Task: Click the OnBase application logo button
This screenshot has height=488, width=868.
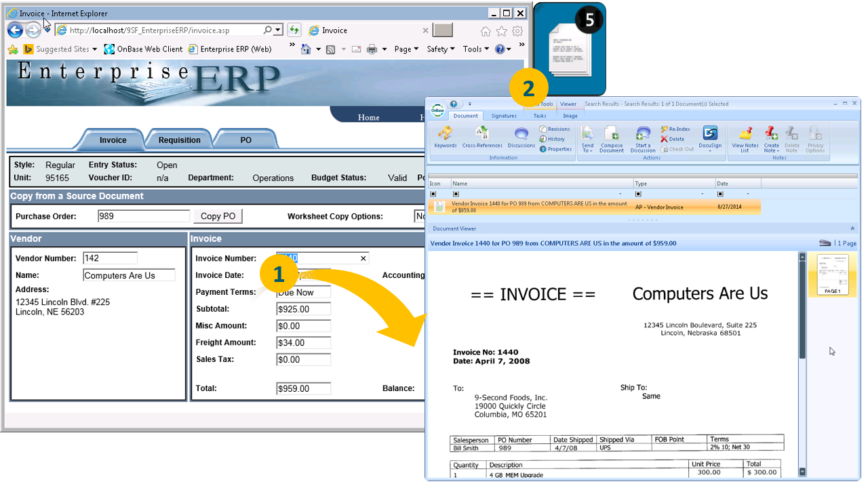Action: pos(438,111)
